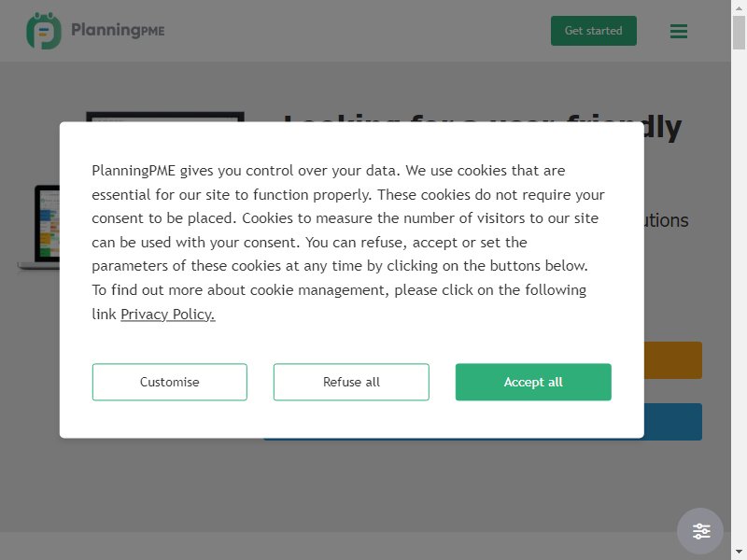The height and width of the screenshot is (560, 747).
Task: Click the Get started button
Action: (x=594, y=31)
